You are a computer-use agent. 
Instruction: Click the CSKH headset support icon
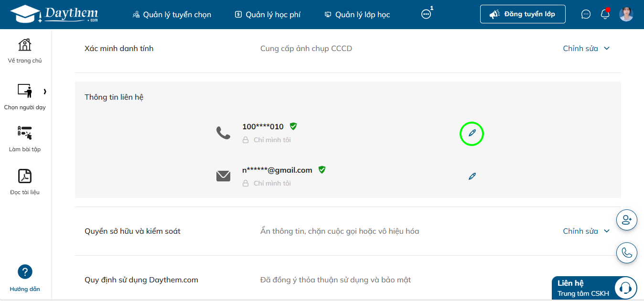(x=625, y=288)
